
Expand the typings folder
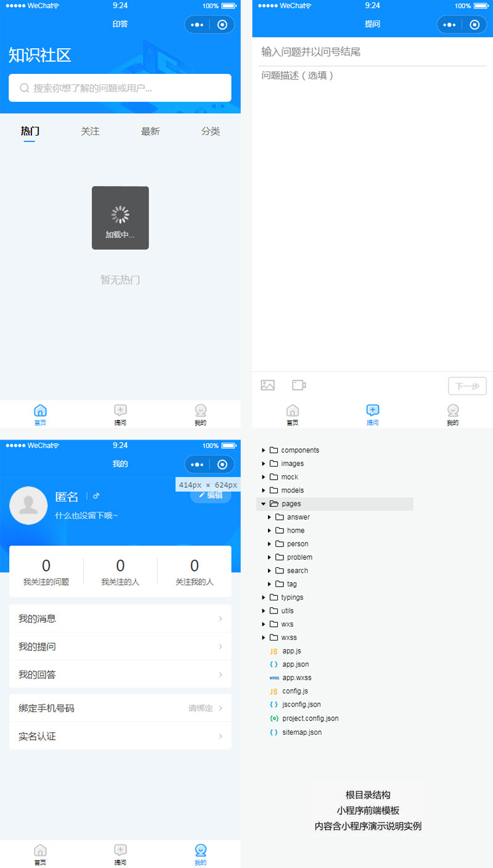[x=264, y=597]
